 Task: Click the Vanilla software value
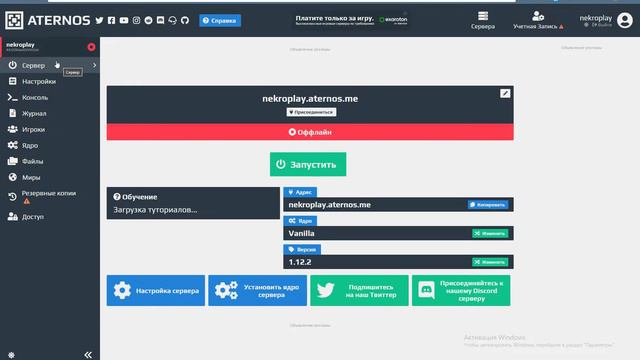(x=301, y=233)
